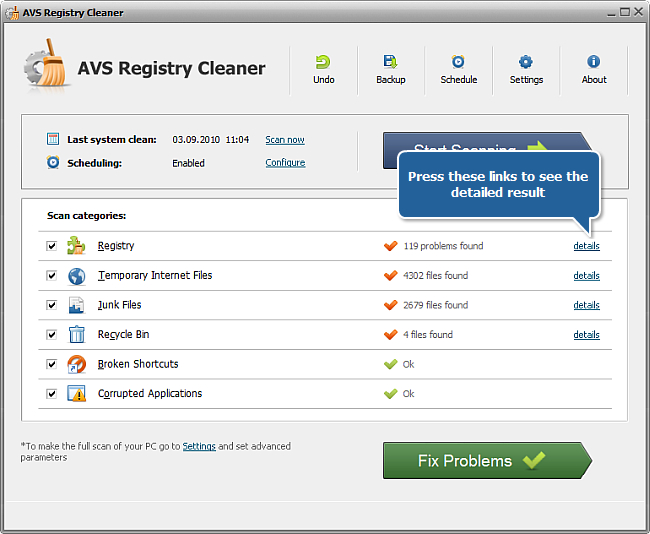Click the '4302 files found' text

(435, 276)
